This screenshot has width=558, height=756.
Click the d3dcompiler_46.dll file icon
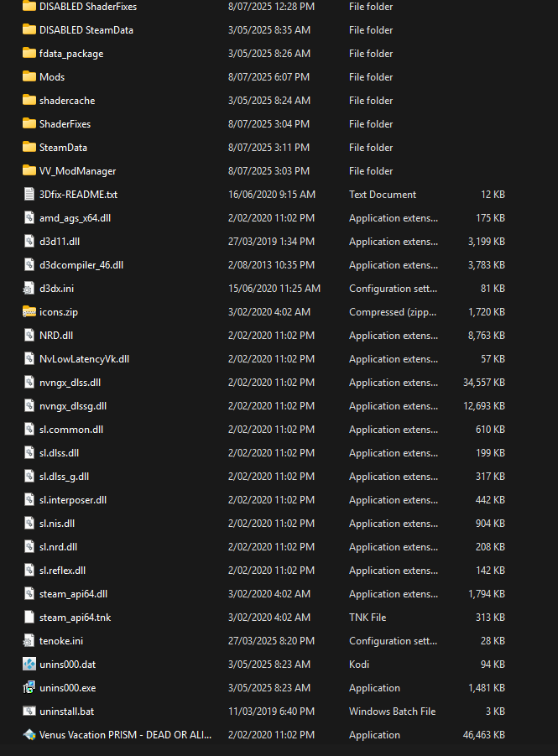pos(29,264)
